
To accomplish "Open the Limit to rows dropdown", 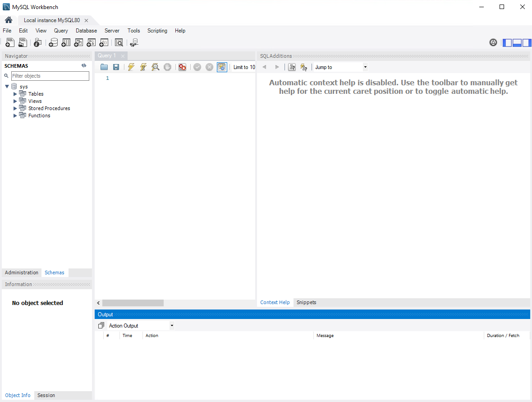I will (244, 67).
